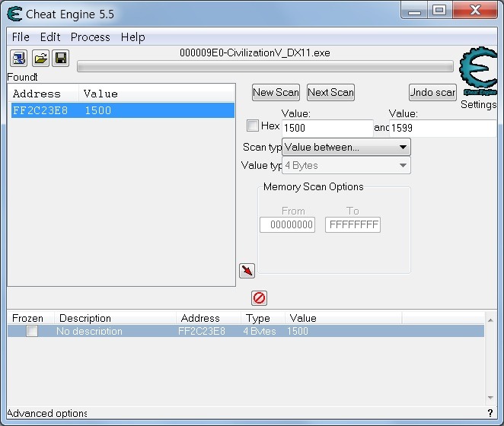This screenshot has width=504, height=426.
Task: Click the Address column header in found list
Action: pyautogui.click(x=43, y=94)
